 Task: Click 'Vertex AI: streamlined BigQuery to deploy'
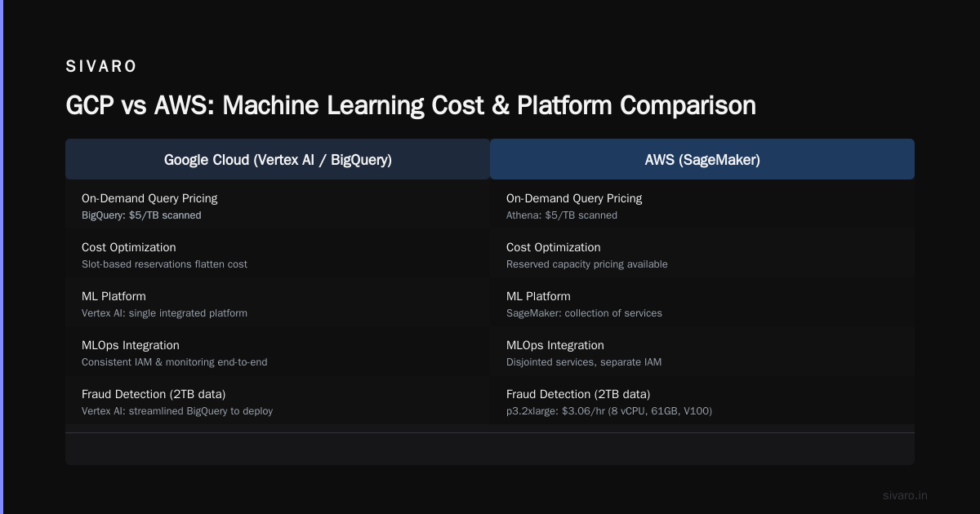pyautogui.click(x=177, y=411)
